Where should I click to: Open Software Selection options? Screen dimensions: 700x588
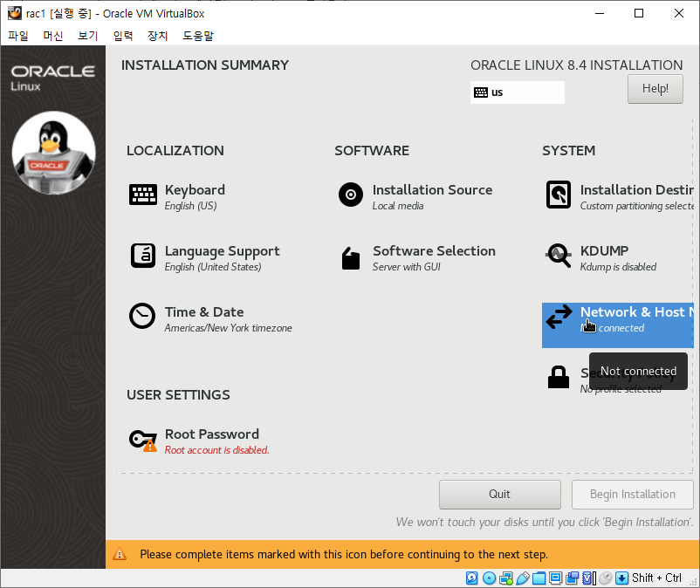(417, 258)
